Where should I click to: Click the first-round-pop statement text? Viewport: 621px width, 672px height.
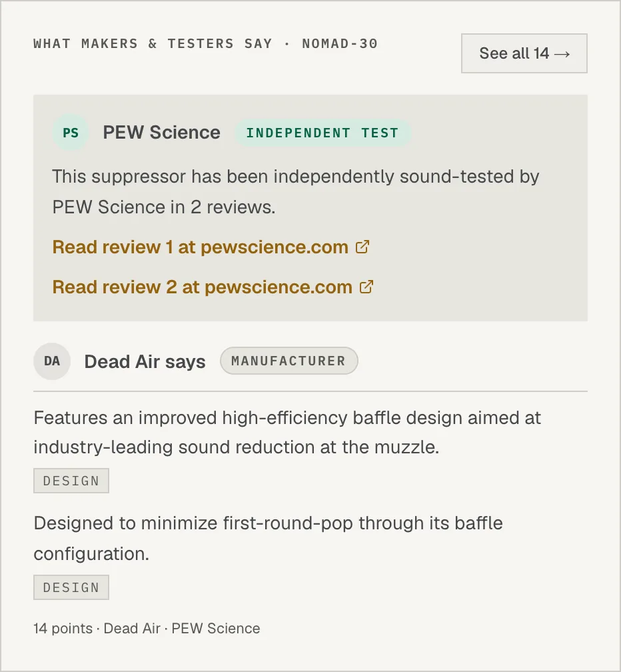coord(268,538)
